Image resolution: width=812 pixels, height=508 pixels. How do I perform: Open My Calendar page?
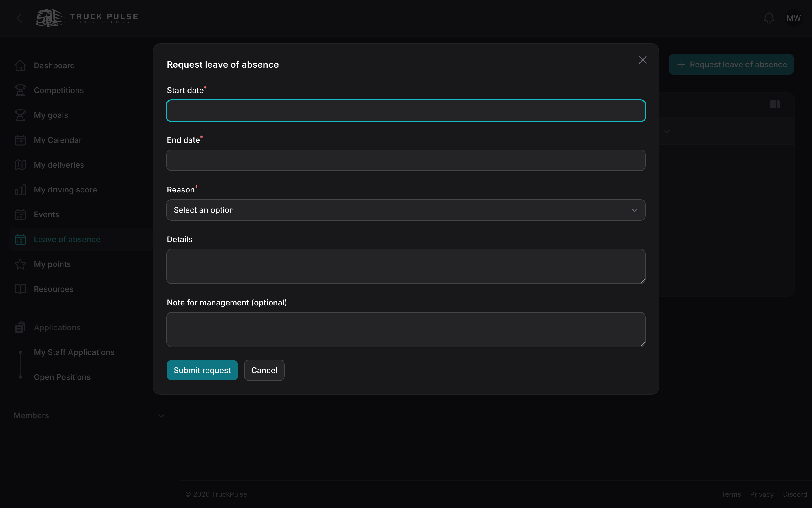pyautogui.click(x=58, y=140)
